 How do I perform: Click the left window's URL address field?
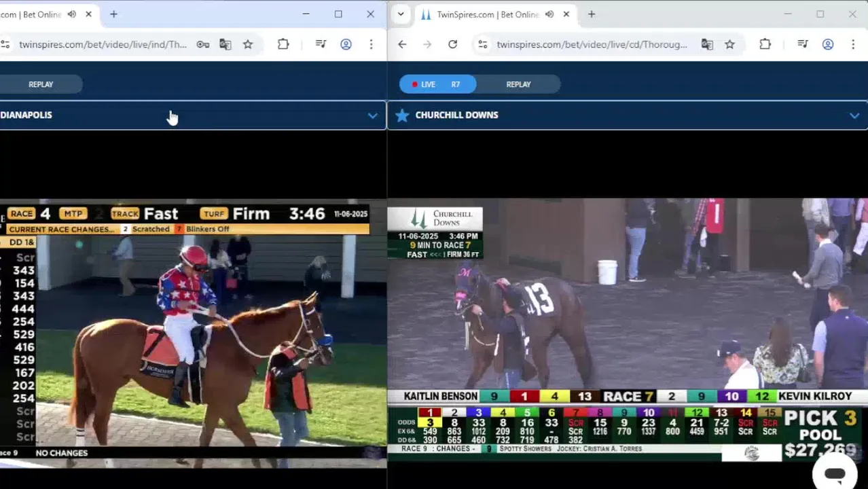tap(103, 44)
